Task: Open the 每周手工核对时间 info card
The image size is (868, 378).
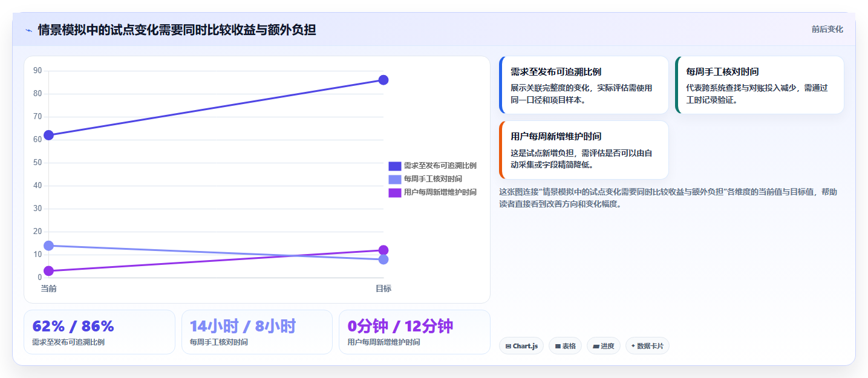Action: [x=759, y=85]
